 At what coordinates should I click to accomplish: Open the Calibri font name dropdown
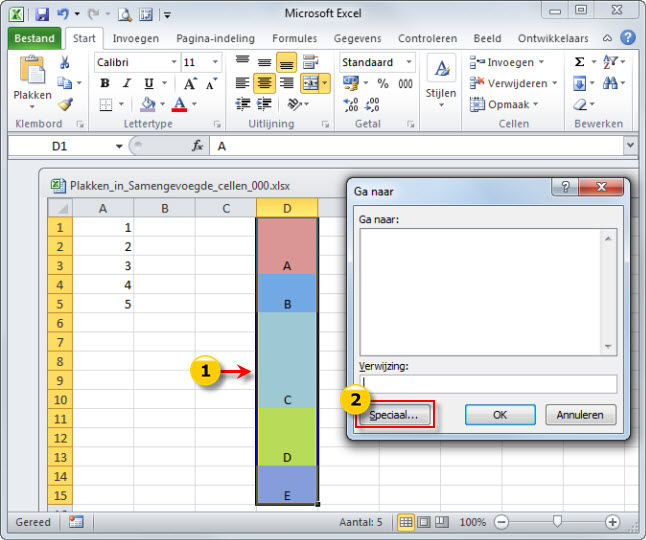click(173, 62)
